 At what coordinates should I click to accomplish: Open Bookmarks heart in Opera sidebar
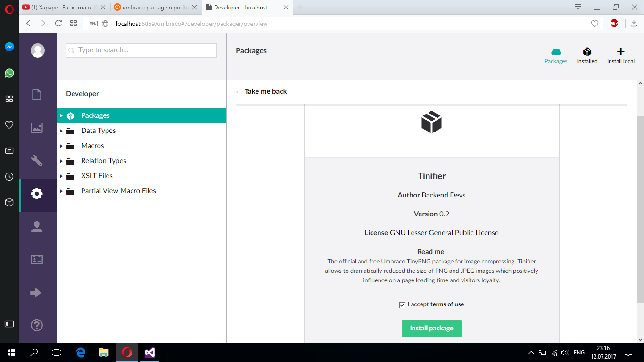[x=9, y=124]
